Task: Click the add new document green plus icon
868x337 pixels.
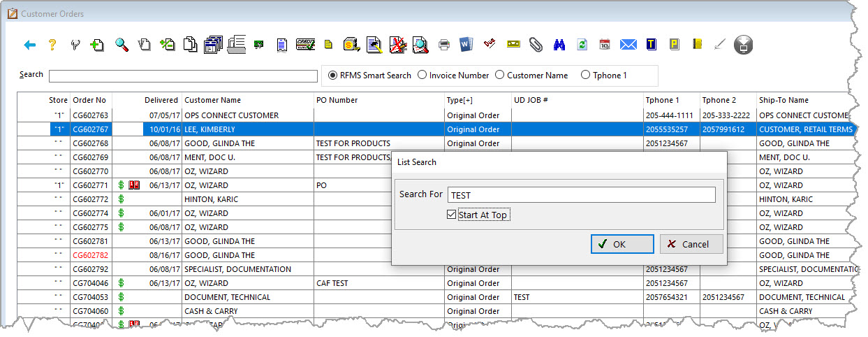Action: click(98, 45)
